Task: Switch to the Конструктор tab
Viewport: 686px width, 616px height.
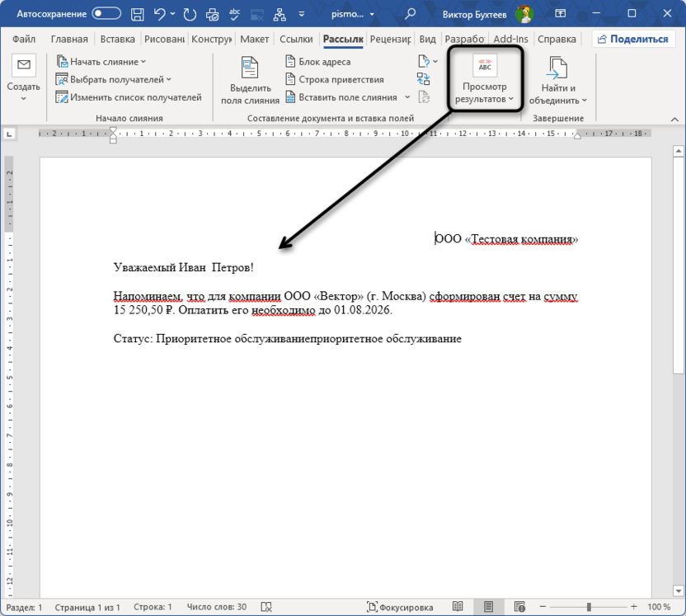Action: 211,40
